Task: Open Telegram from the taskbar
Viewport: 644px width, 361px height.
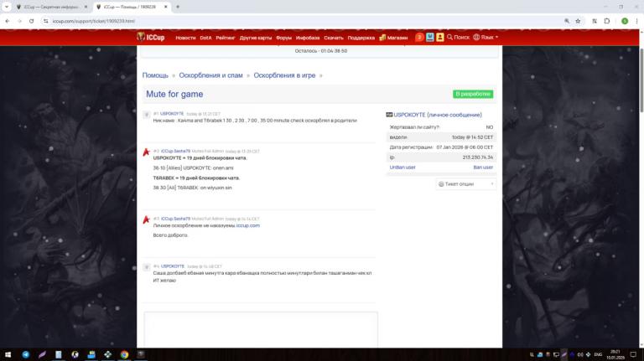Action: pyautogui.click(x=26, y=354)
